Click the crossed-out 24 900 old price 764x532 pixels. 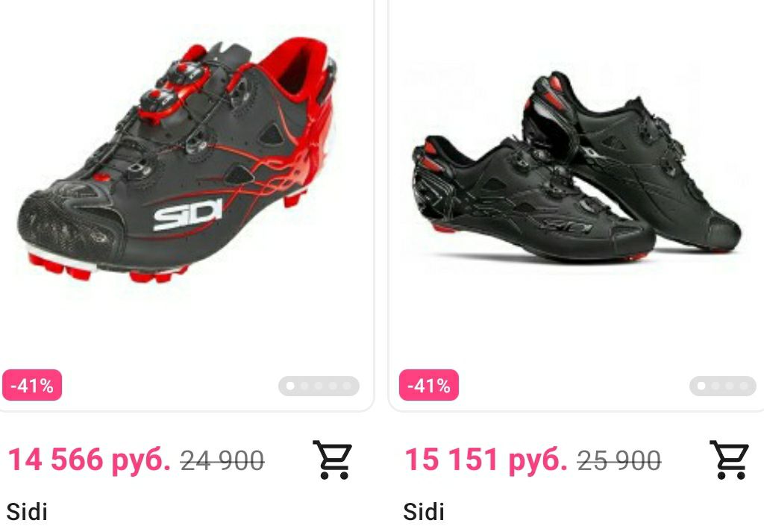pyautogui.click(x=222, y=460)
